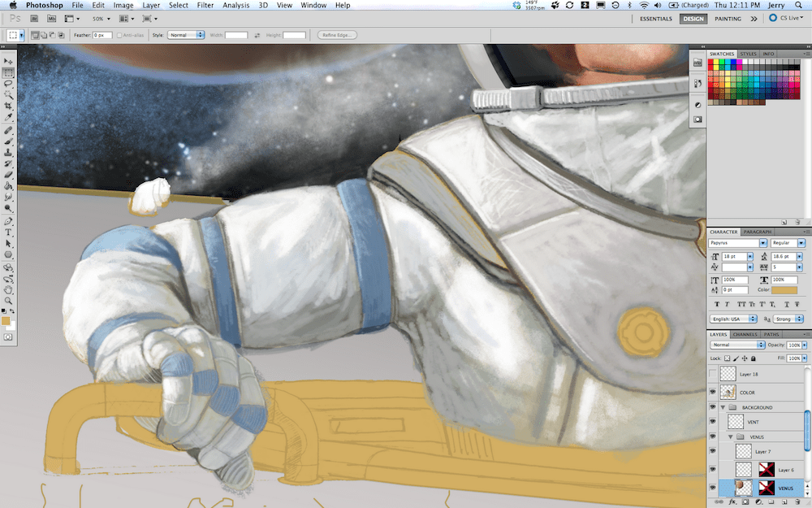Open the layer blend mode Normal dropdown

click(737, 345)
